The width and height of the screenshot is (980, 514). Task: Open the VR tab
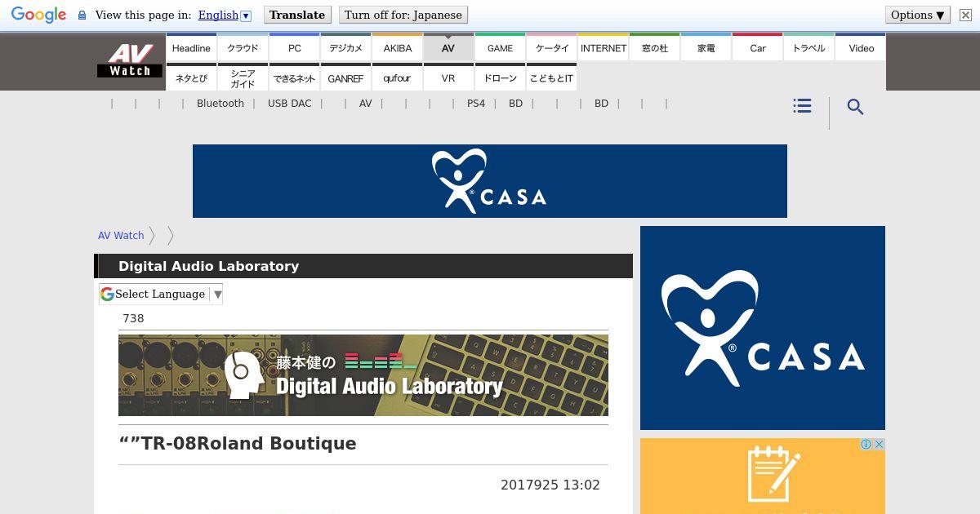click(x=448, y=78)
